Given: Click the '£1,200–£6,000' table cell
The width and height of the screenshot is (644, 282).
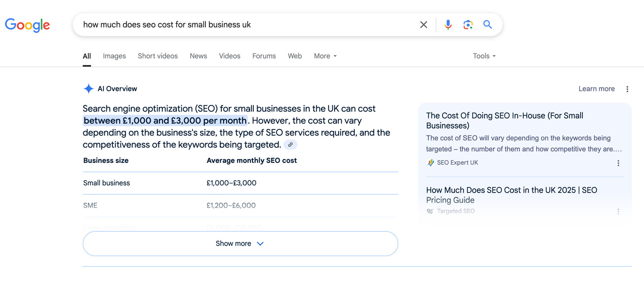Looking at the screenshot, I should point(231,205).
